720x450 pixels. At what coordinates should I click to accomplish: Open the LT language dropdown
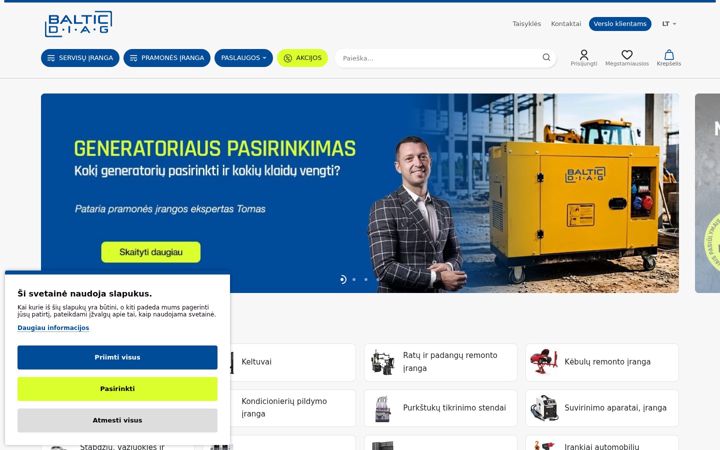669,24
